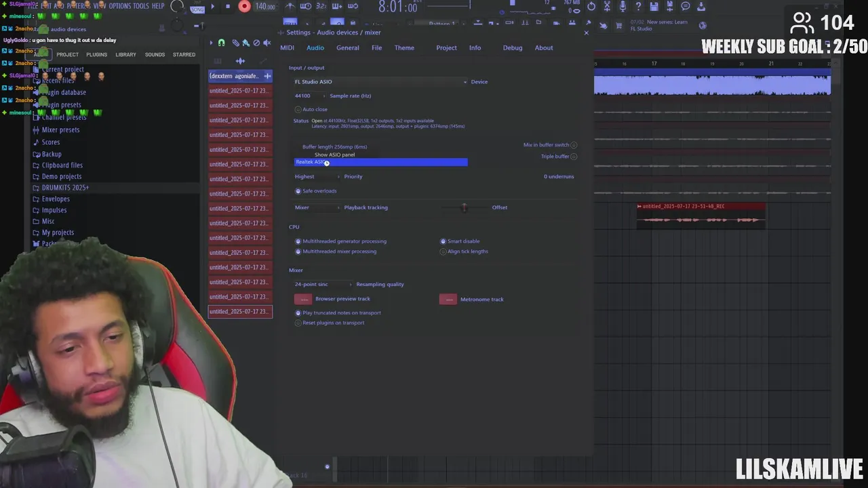Click the tempo field showing 140.000
868x488 pixels.
[265, 7]
